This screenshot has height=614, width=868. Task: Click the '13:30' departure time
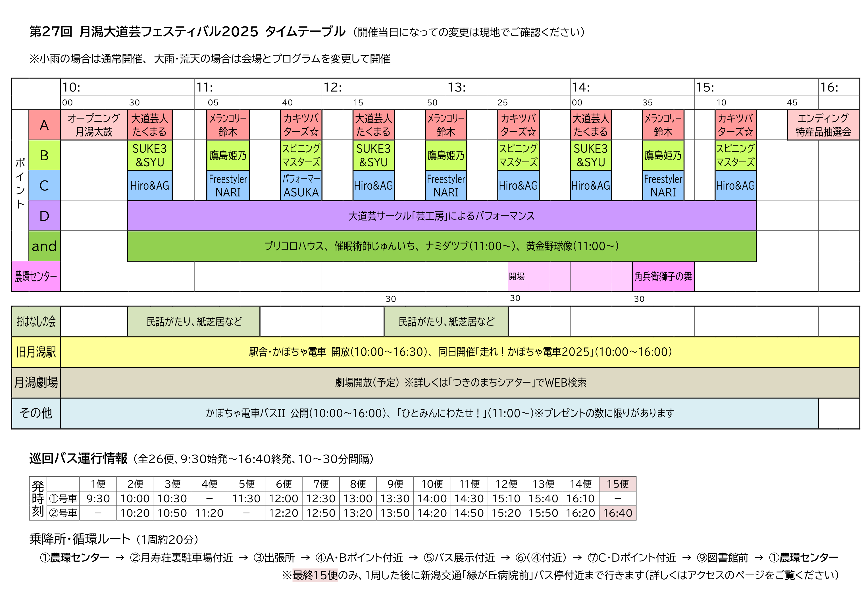coord(395,499)
